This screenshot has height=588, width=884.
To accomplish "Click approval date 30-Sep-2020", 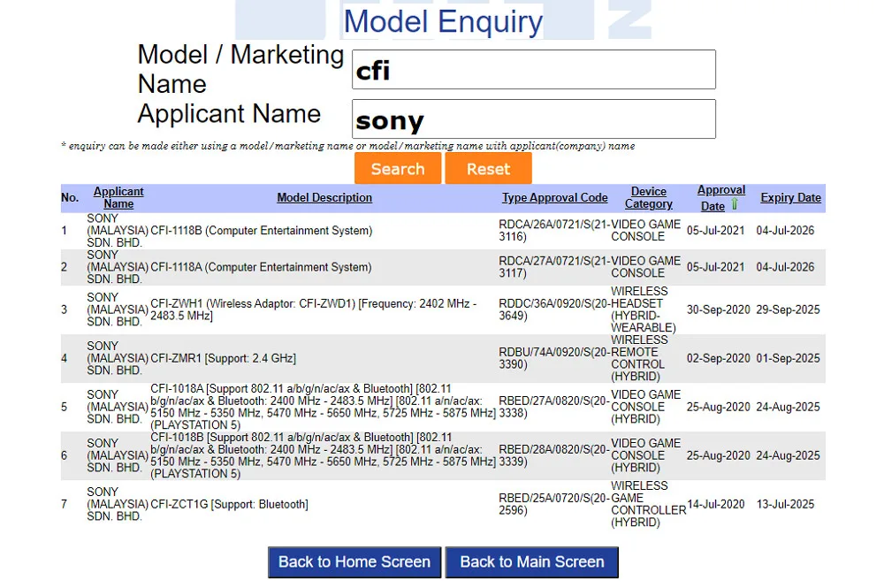I will 718,310.
